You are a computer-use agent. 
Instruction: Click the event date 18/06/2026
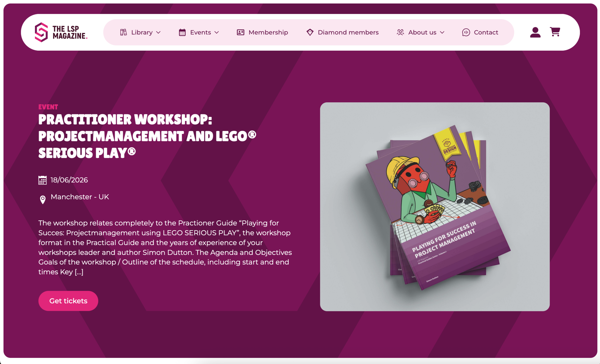[69, 180]
